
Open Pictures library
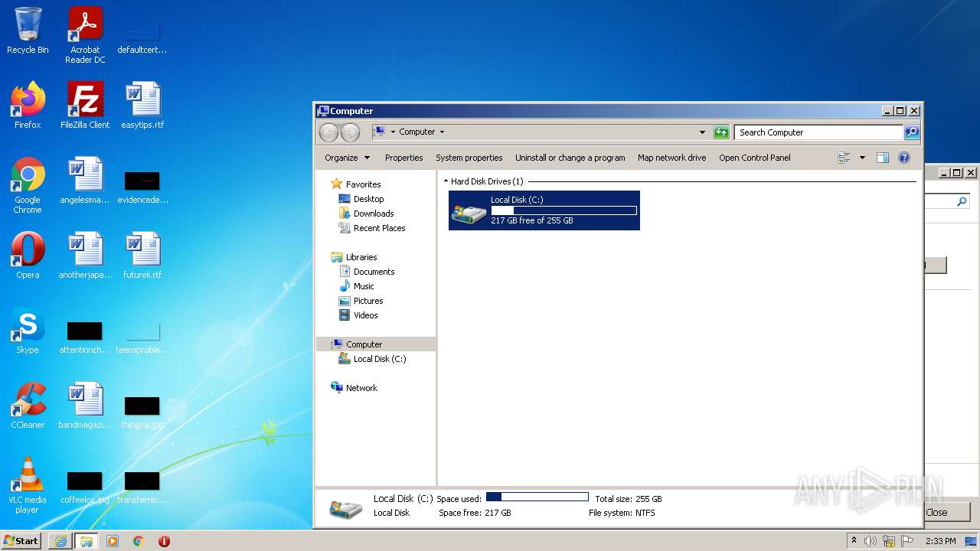pyautogui.click(x=361, y=301)
